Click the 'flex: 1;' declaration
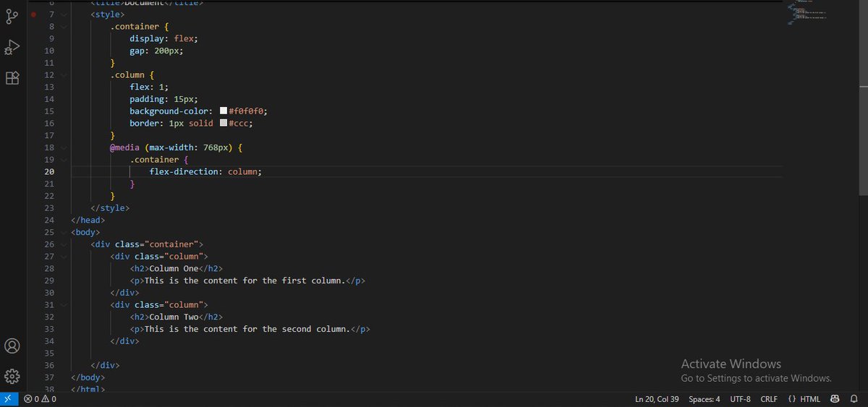Screen dimensions: 868x407 [x=149, y=87]
